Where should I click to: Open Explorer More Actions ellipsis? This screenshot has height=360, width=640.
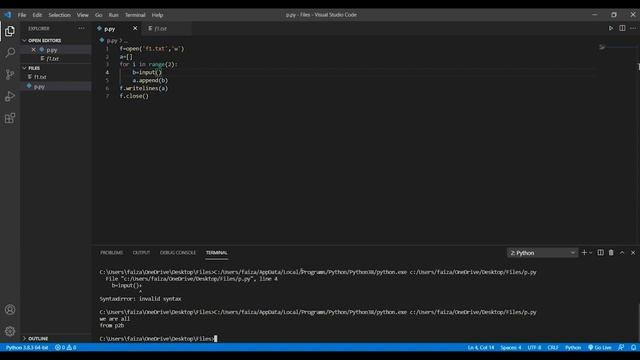[81, 28]
